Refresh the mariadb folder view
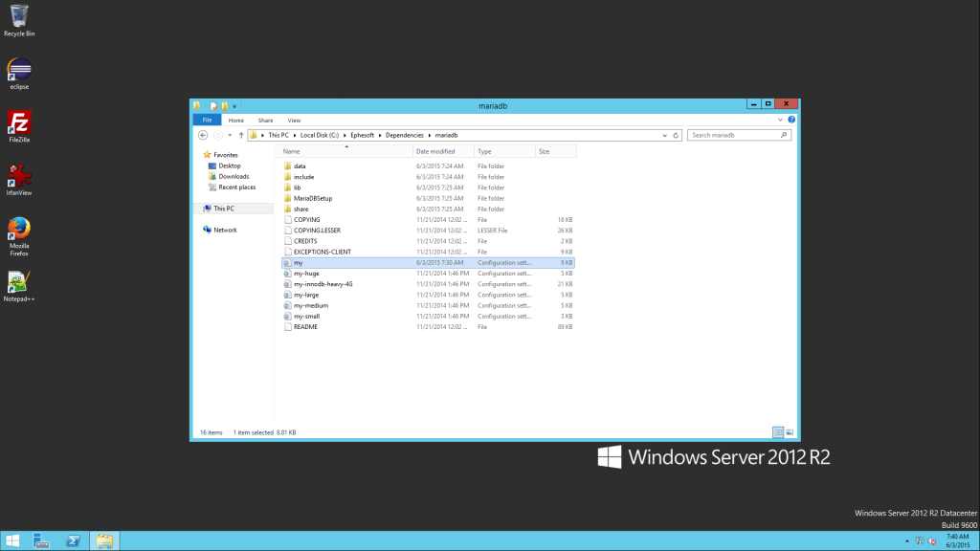Screen dimensions: 980x551 click(676, 135)
